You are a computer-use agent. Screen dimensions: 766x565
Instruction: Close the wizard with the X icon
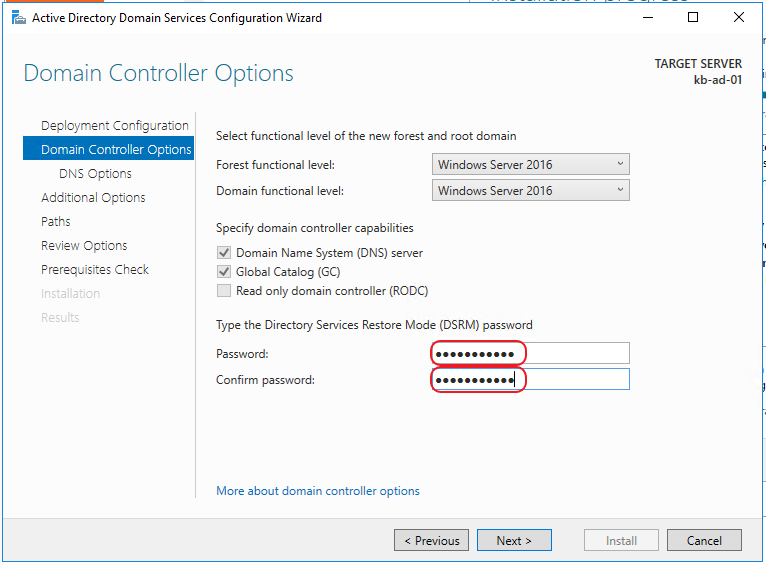[x=739, y=18]
